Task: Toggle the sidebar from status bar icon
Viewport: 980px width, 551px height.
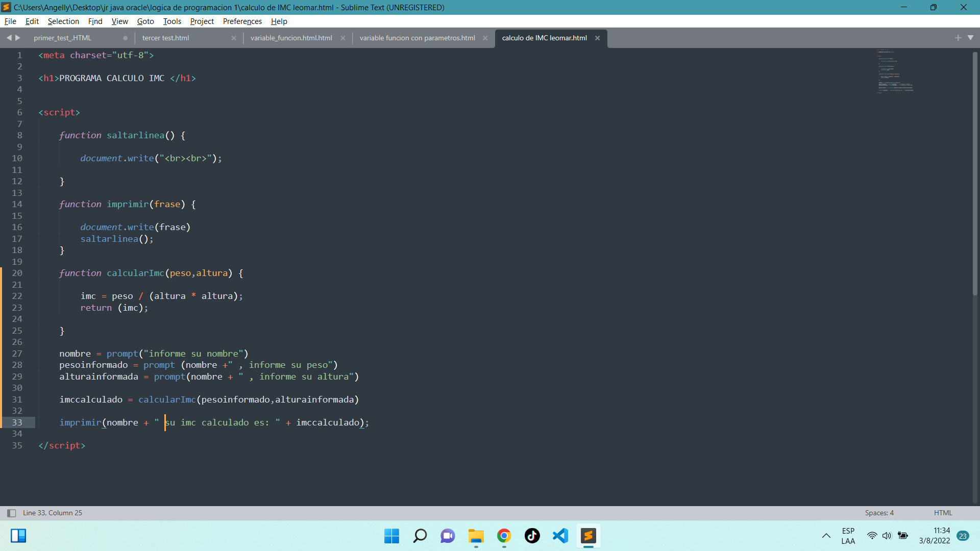Action: tap(11, 513)
